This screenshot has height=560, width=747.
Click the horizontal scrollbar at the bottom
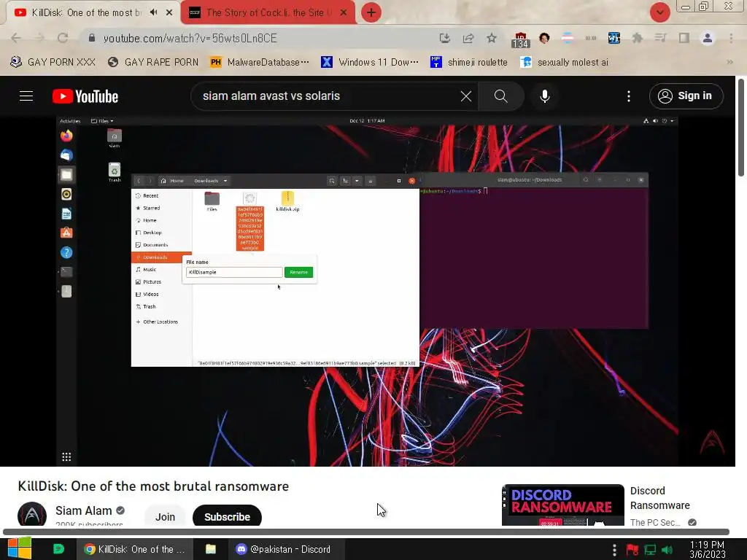pos(366,532)
